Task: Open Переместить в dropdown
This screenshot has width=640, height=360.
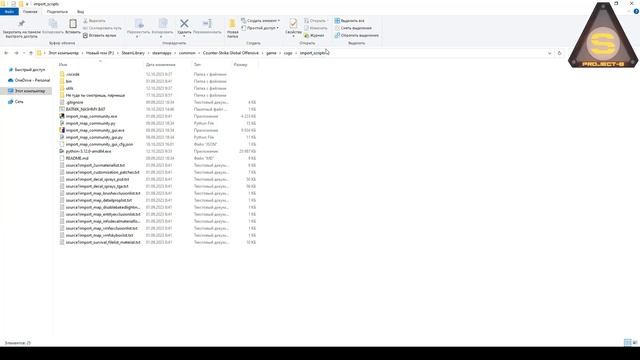Action: 139,27
